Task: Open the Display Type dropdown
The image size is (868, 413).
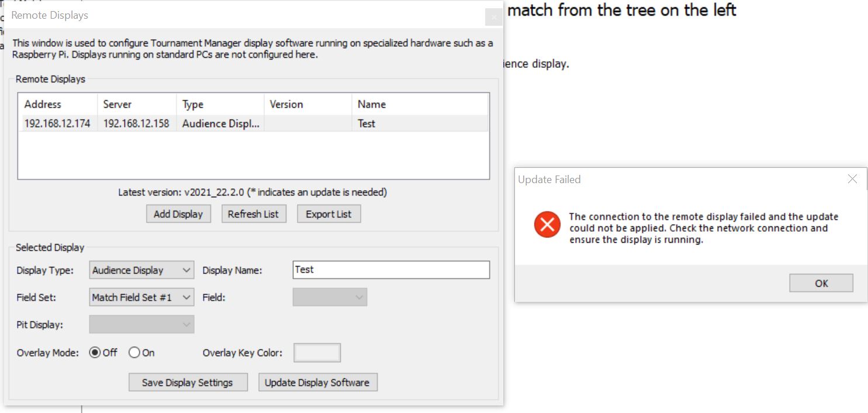Action: (x=142, y=270)
